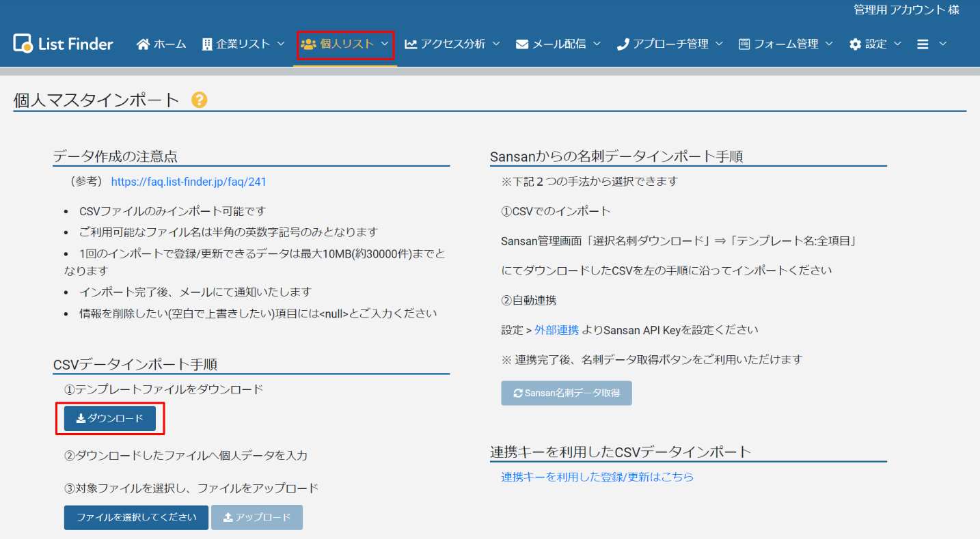The height and width of the screenshot is (539, 980).
Task: Click the gear icon for 設定
Action: tap(855, 44)
